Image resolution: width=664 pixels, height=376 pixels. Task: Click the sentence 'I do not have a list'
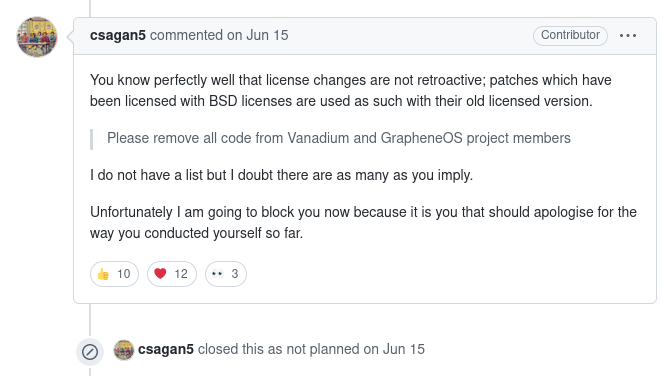click(281, 175)
